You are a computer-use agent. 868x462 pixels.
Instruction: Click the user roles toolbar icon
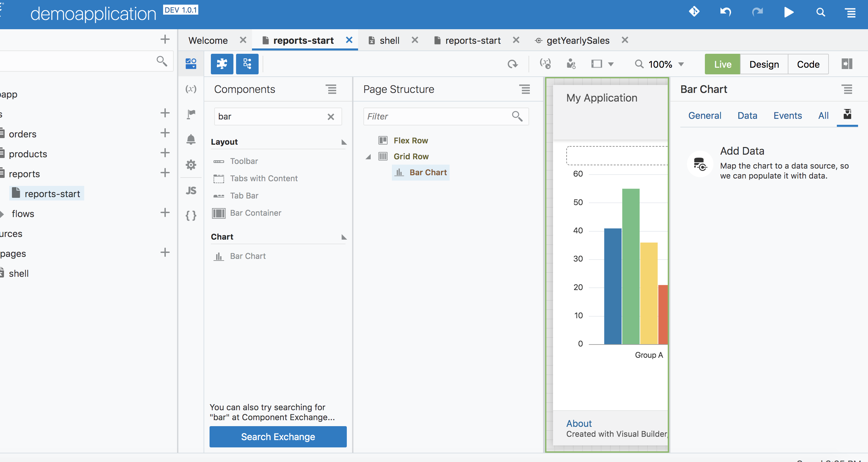point(571,64)
